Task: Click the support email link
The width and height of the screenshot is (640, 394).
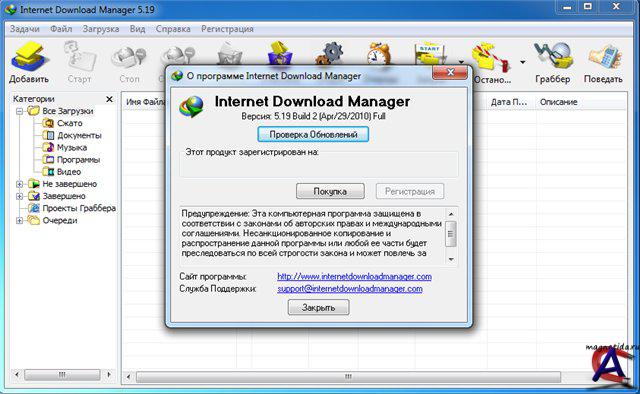Action: (x=350, y=289)
